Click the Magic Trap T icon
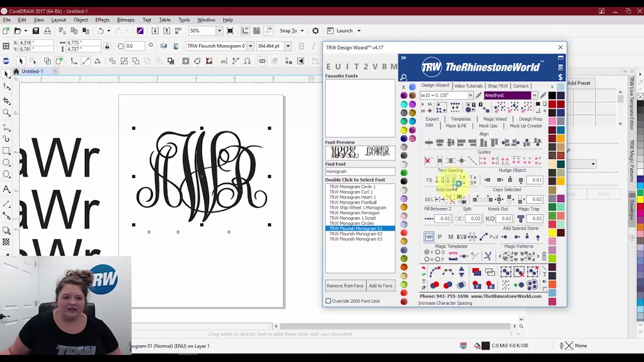The width and height of the screenshot is (644, 362). (x=521, y=219)
